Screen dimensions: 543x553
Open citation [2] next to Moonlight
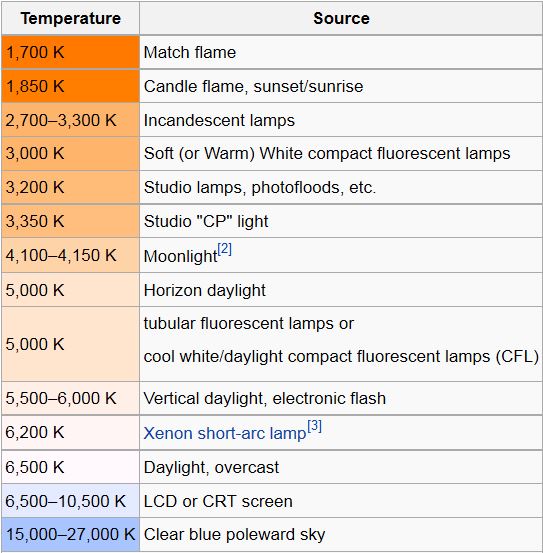pyautogui.click(x=225, y=249)
